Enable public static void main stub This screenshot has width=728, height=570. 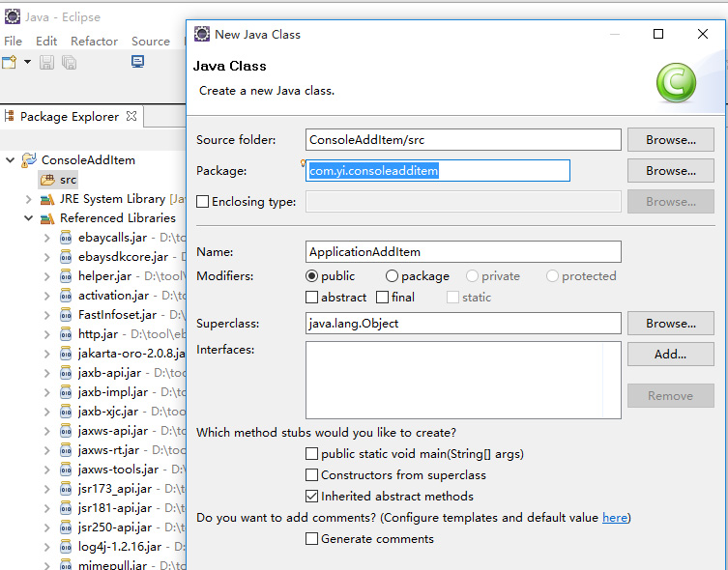coord(311,454)
